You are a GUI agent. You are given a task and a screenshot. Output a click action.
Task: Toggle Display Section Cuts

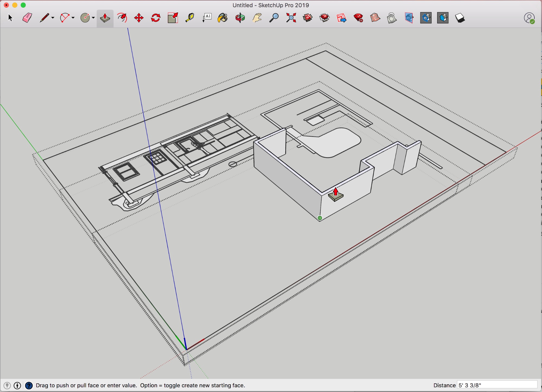click(x=442, y=18)
